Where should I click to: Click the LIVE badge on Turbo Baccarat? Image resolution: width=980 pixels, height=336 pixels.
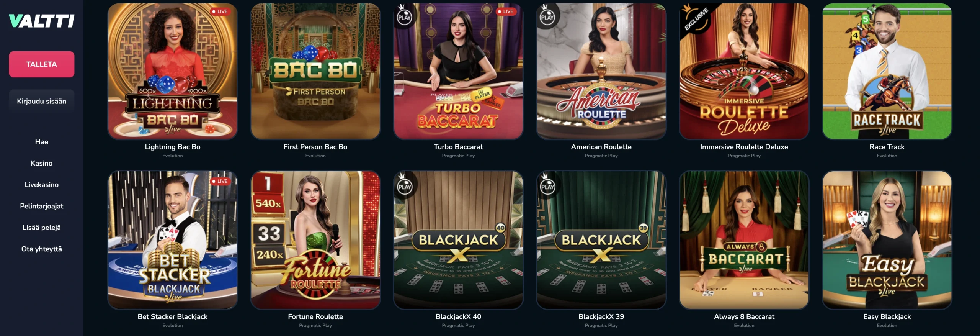point(506,11)
